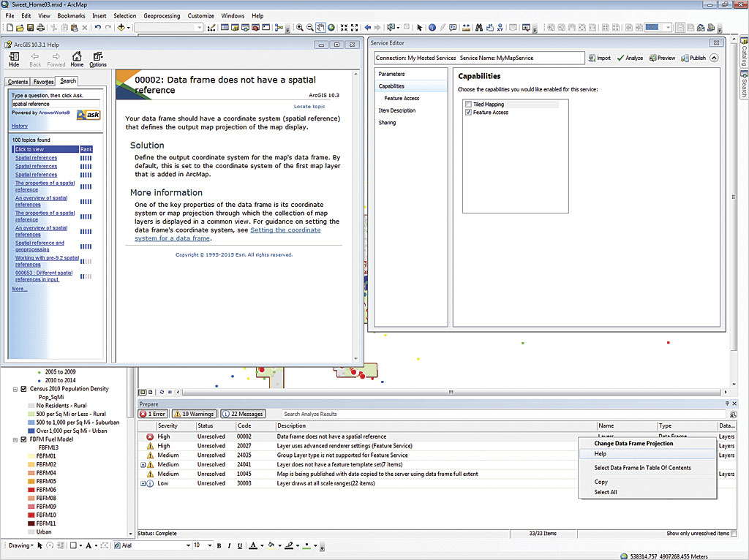Click the Print icon in standard toolbar
The width and height of the screenshot is (749, 560).
point(41,28)
